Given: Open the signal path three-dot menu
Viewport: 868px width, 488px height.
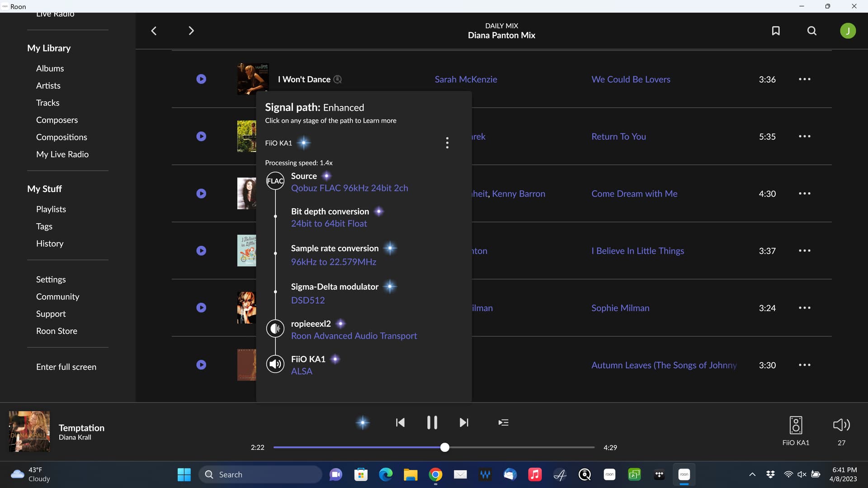Looking at the screenshot, I should 447,143.
